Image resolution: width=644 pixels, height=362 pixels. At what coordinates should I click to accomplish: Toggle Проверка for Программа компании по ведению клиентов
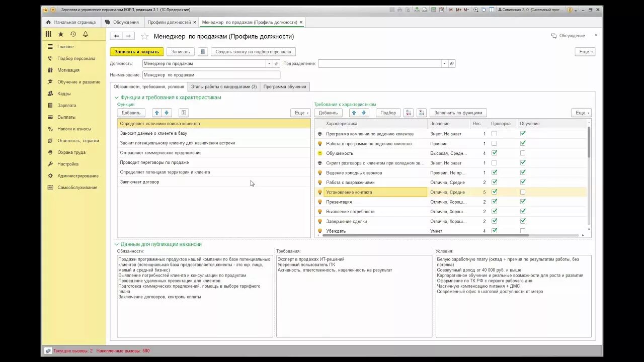494,134
